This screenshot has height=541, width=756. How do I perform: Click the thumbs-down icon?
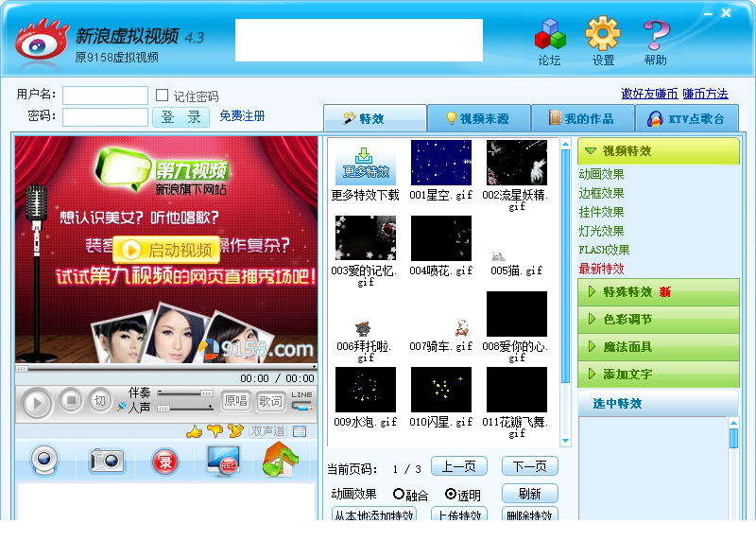coord(215,430)
